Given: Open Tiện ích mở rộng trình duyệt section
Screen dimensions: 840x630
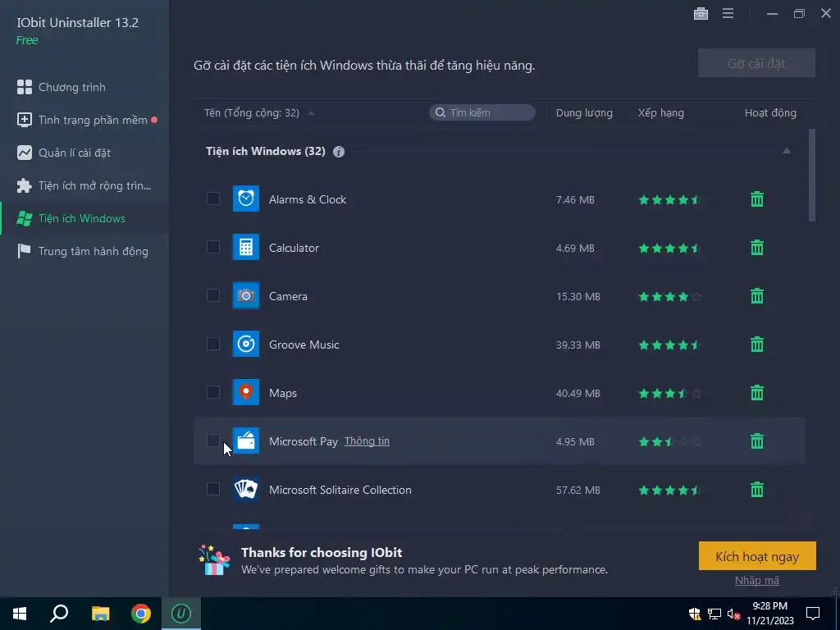Looking at the screenshot, I should click(x=84, y=186).
